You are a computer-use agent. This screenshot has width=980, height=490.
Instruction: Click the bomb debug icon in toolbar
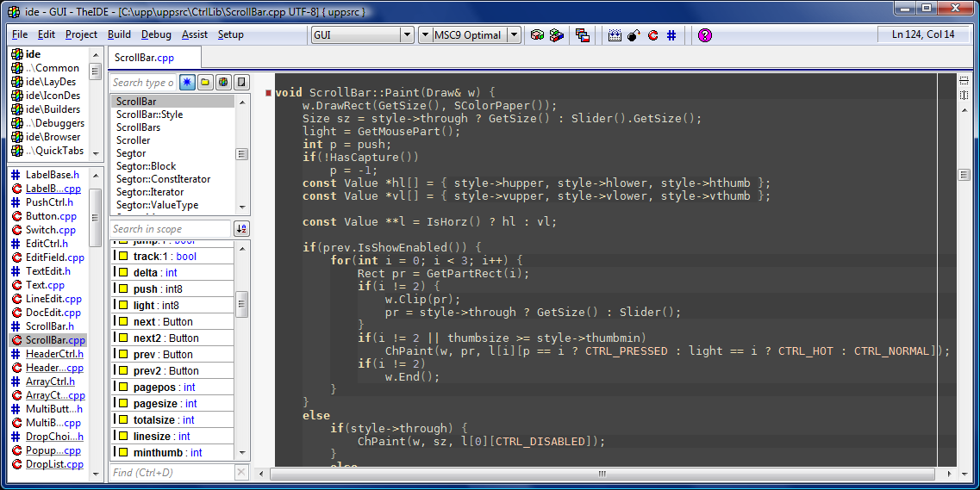634,35
